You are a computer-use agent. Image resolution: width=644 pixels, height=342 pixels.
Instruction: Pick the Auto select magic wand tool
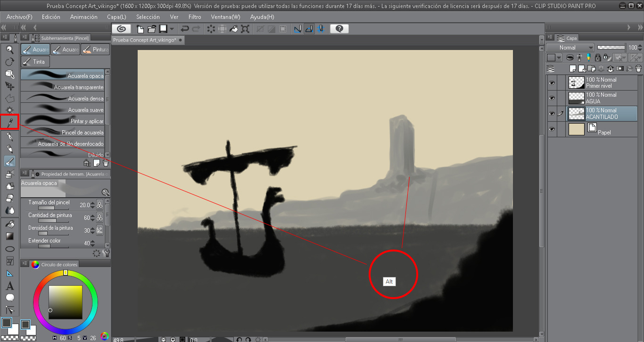tap(9, 111)
